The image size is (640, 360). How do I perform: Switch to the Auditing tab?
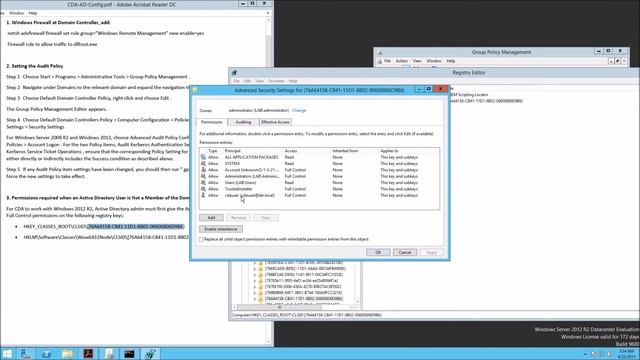point(243,122)
